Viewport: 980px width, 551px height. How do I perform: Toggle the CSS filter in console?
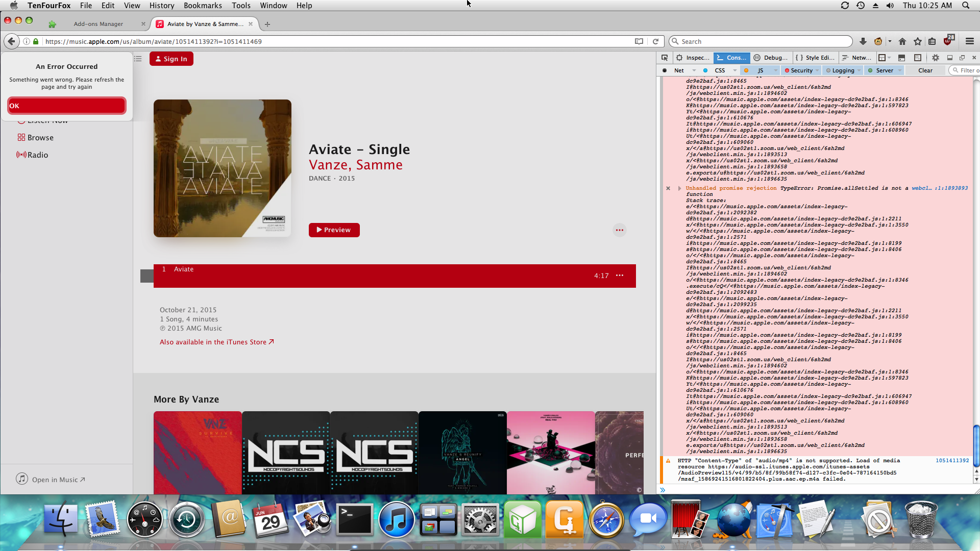point(720,70)
